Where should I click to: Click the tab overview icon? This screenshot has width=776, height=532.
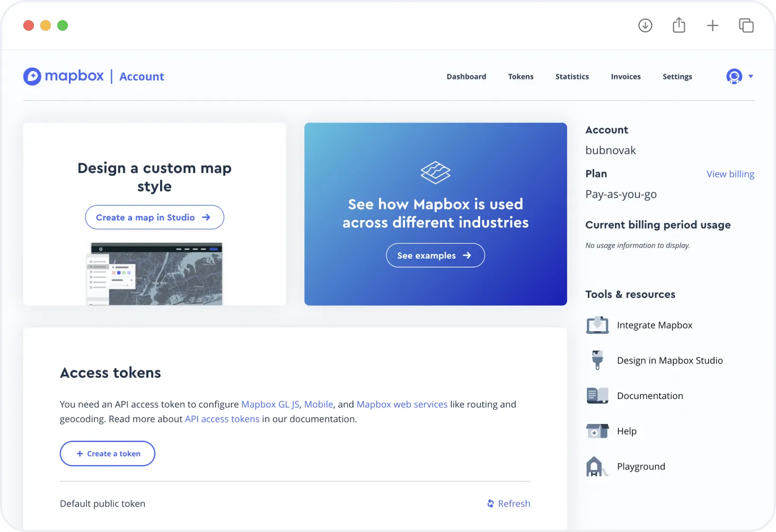click(x=746, y=25)
